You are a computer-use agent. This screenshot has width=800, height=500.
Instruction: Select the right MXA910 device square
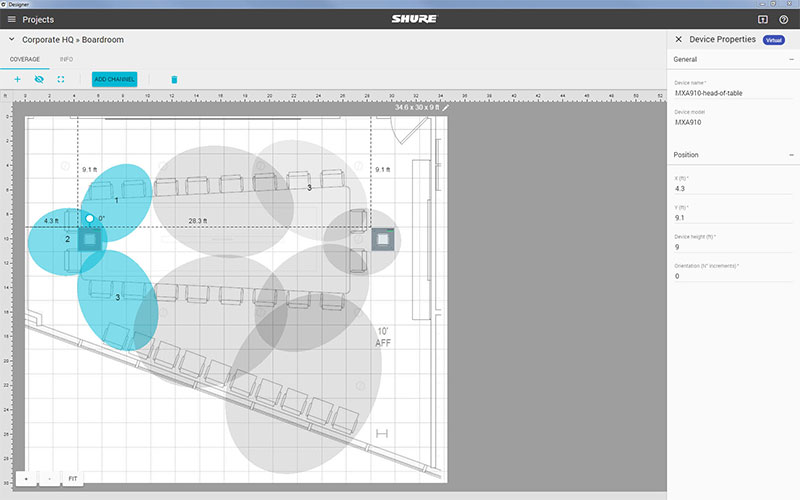pos(383,239)
